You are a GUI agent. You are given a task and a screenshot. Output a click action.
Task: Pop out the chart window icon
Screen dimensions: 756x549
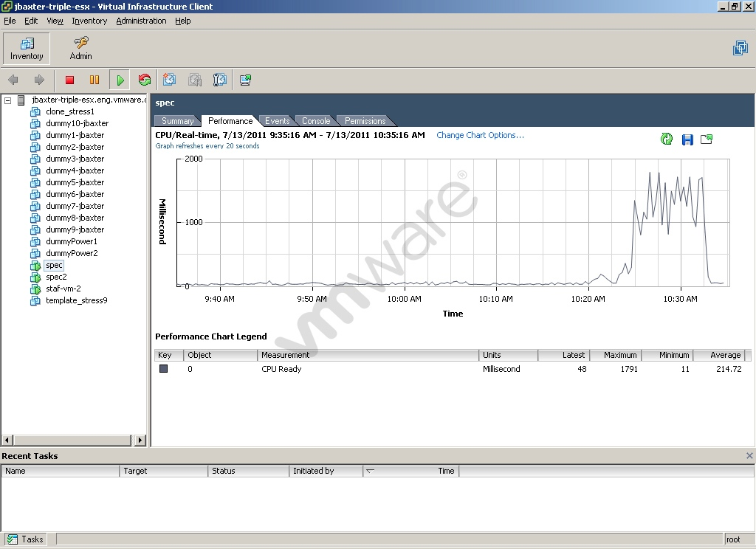pos(707,139)
